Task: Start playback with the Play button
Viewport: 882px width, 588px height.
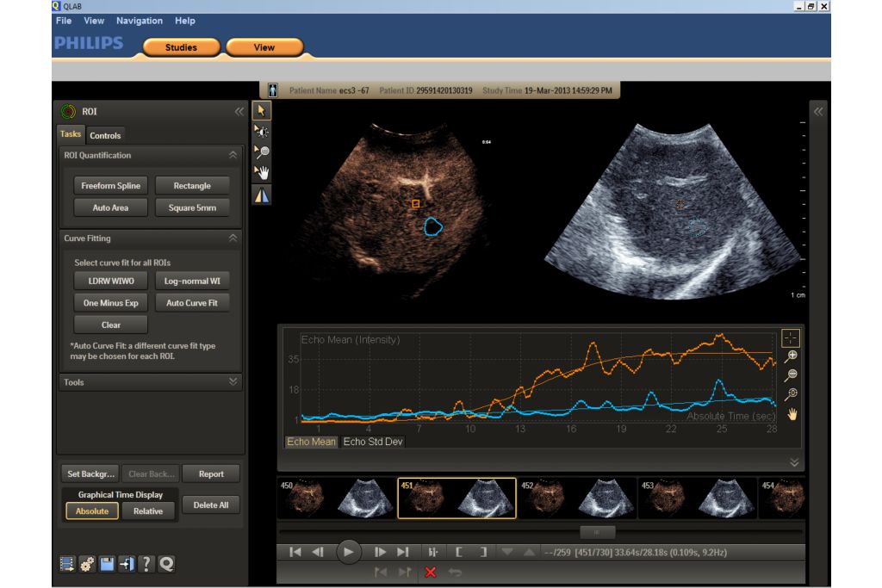Action: (348, 552)
